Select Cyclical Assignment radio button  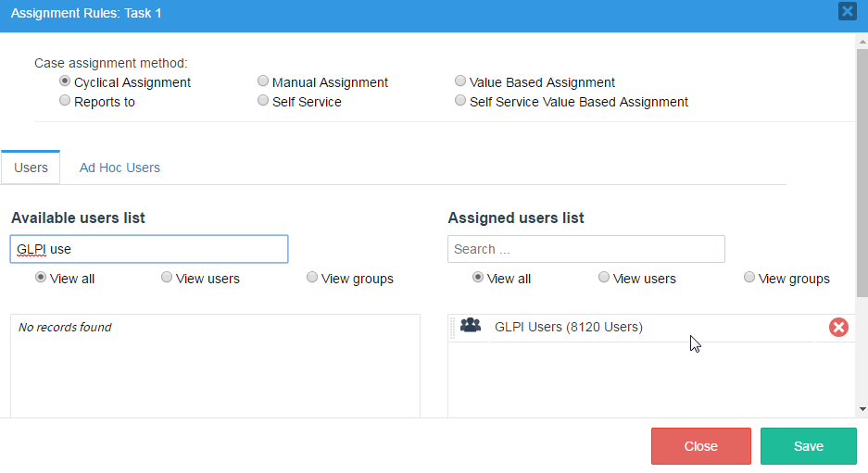[x=65, y=81]
